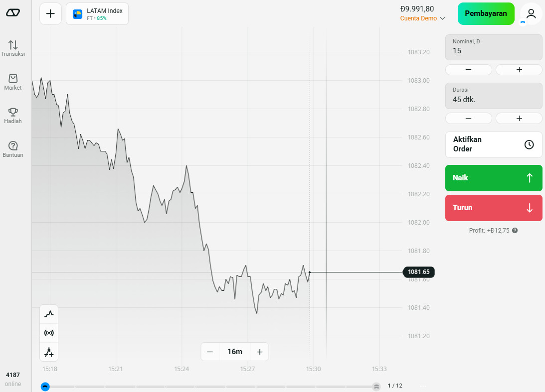Click the Pembayaran button
Image resolution: width=545 pixels, height=392 pixels.
486,13
